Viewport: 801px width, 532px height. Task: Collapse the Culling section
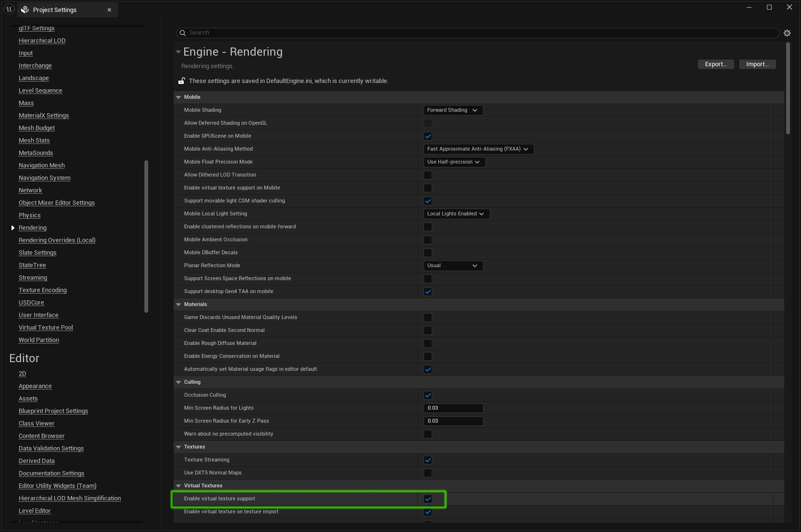(178, 382)
